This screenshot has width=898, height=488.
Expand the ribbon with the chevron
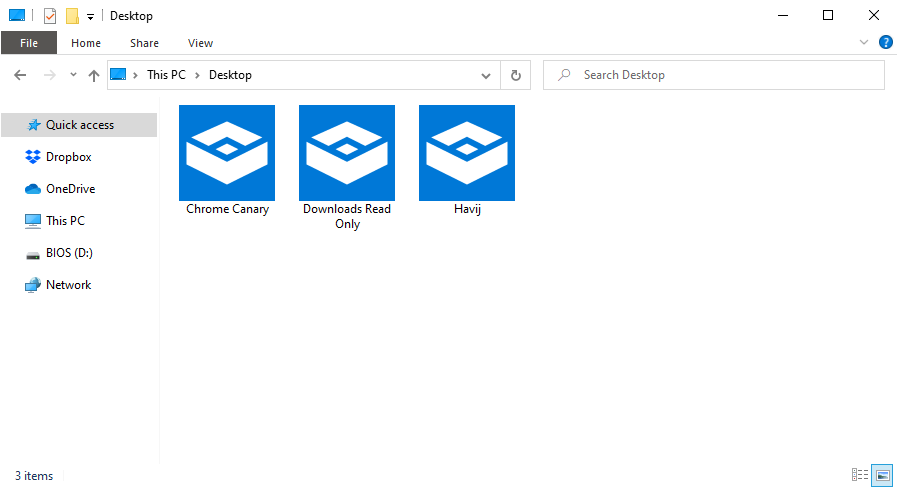[x=864, y=43]
